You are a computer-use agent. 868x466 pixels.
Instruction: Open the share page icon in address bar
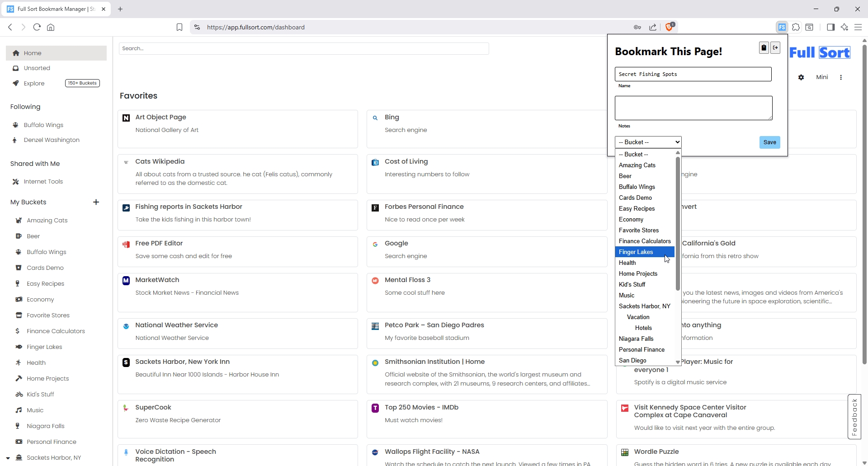point(653,27)
